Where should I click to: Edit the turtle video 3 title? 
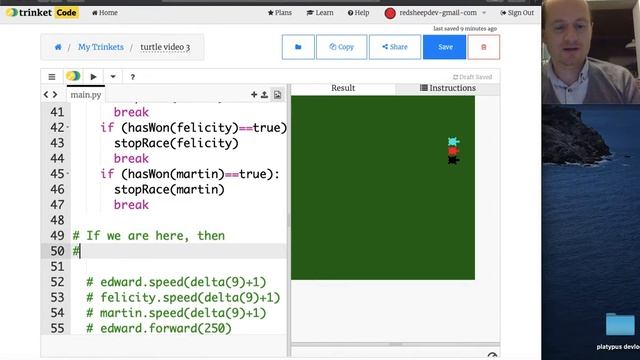point(165,47)
